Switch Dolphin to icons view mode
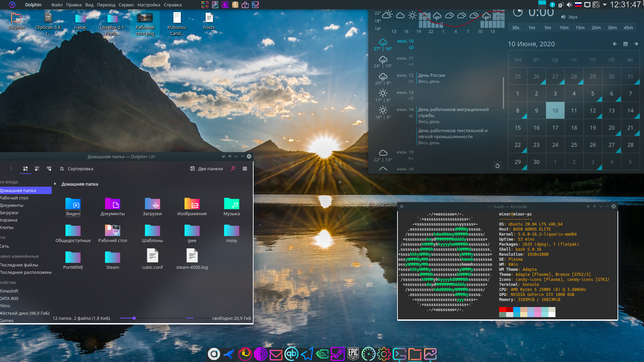 click(x=25, y=169)
